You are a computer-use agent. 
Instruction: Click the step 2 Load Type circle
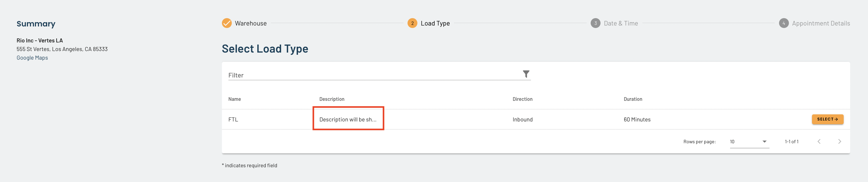tap(412, 23)
